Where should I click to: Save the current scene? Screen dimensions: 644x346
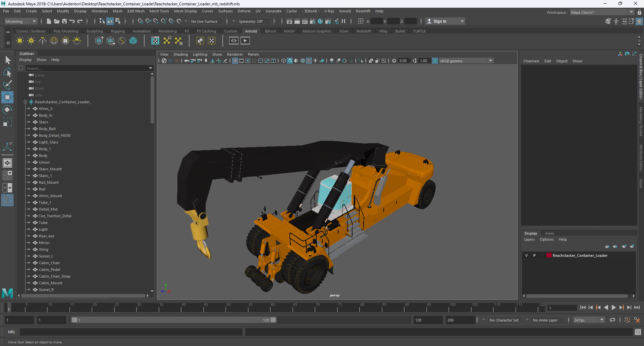[x=64, y=21]
